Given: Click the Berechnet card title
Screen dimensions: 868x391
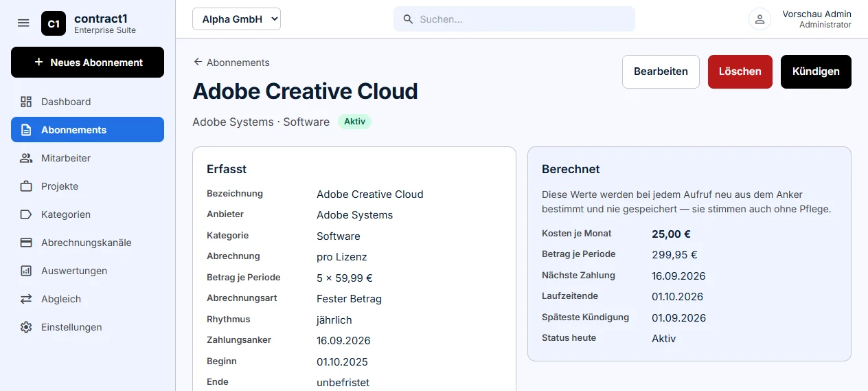Looking at the screenshot, I should point(571,169).
